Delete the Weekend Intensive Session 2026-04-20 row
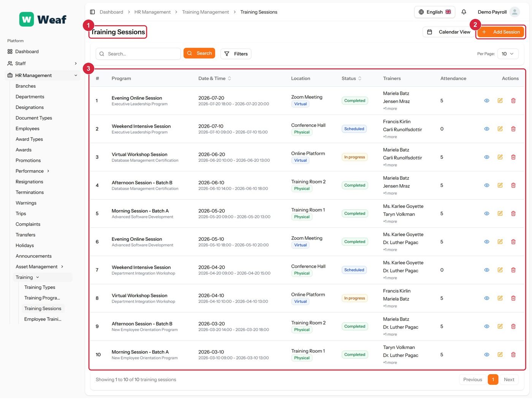 (513, 270)
